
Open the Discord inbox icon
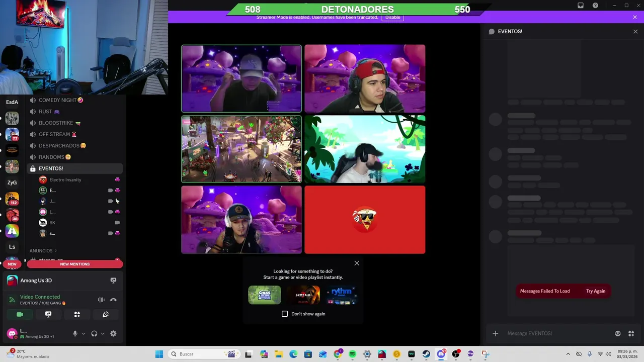[x=581, y=6]
